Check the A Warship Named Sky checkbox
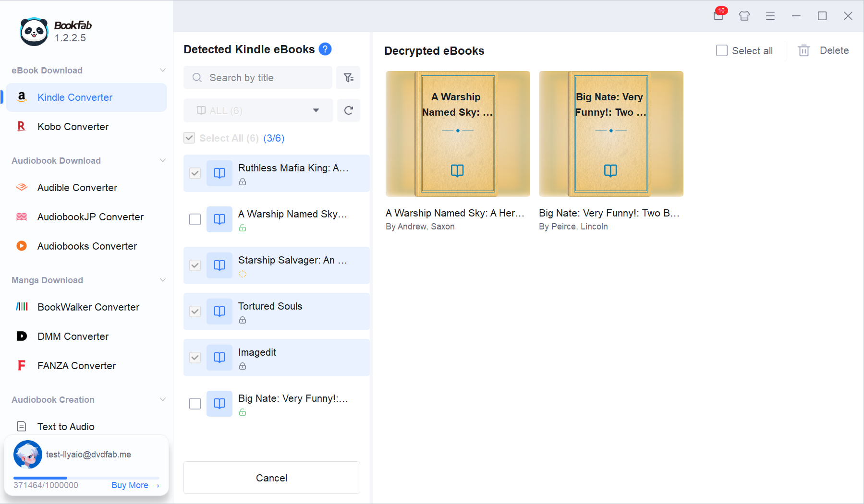864x504 pixels. (x=195, y=219)
